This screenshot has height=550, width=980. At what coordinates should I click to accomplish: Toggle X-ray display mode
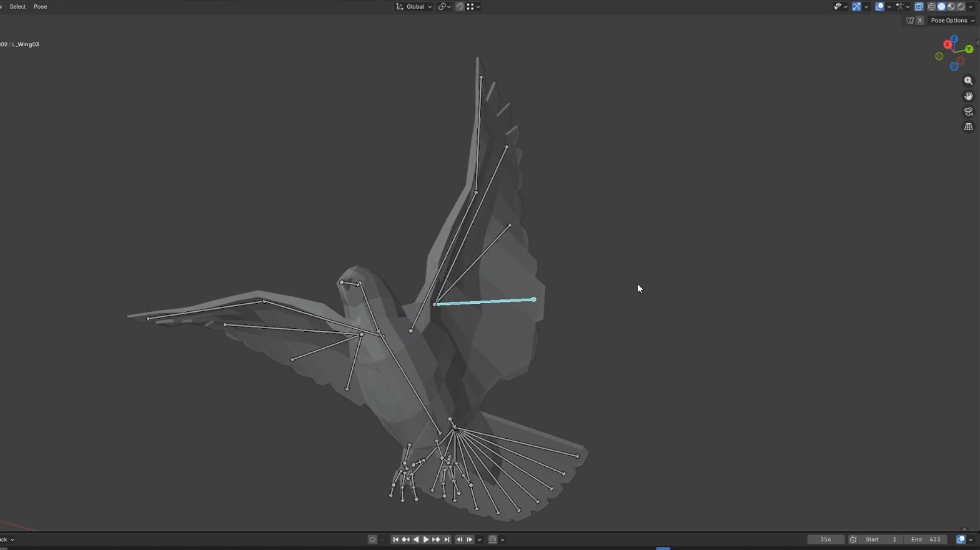coord(919,7)
